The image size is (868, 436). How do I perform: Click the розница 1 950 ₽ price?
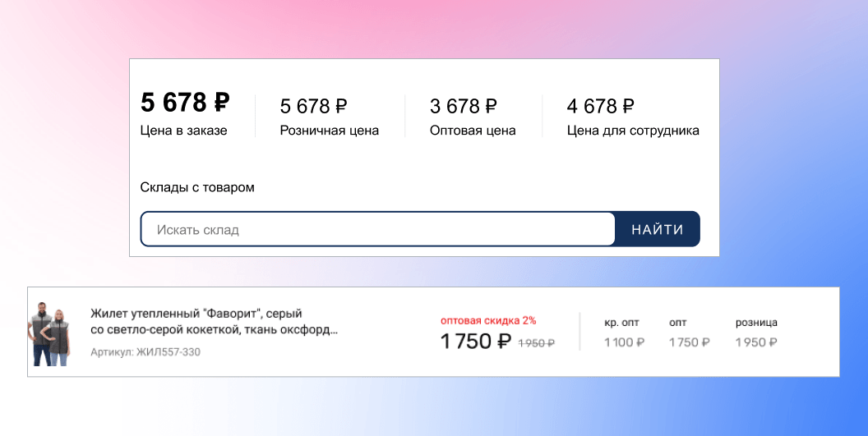[755, 342]
